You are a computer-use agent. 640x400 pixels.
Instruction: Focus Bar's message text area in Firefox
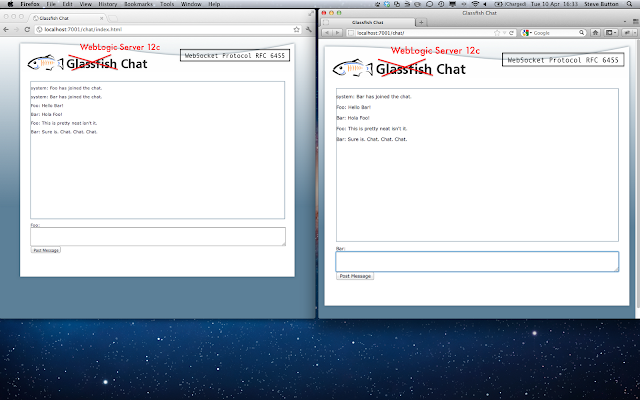click(x=477, y=262)
